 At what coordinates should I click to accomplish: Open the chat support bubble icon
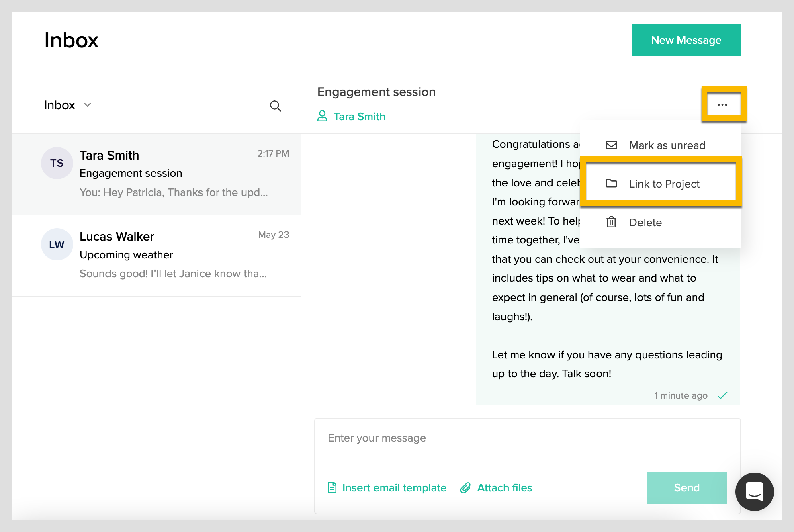[754, 491]
